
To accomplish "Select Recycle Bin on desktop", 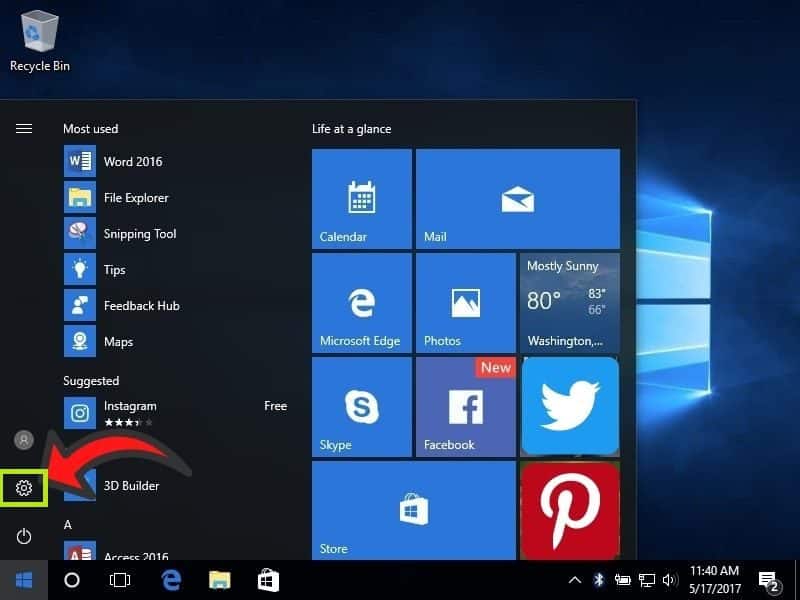I will (40, 41).
